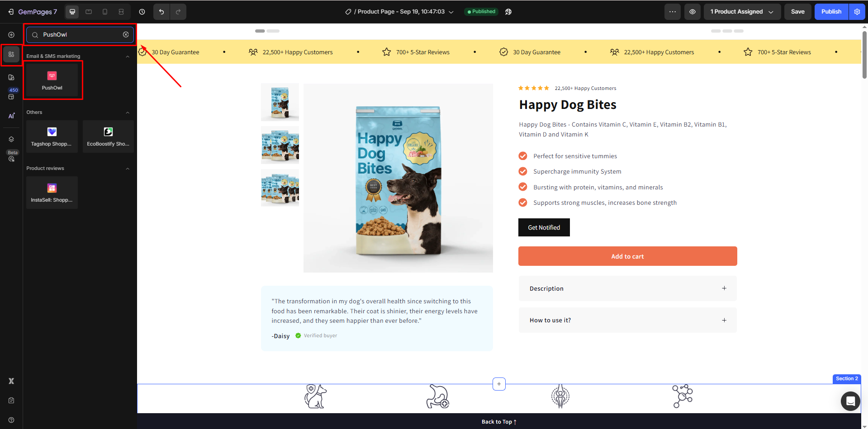Click the Get Notified button
Screen dimensions: 868x429
pyautogui.click(x=544, y=227)
